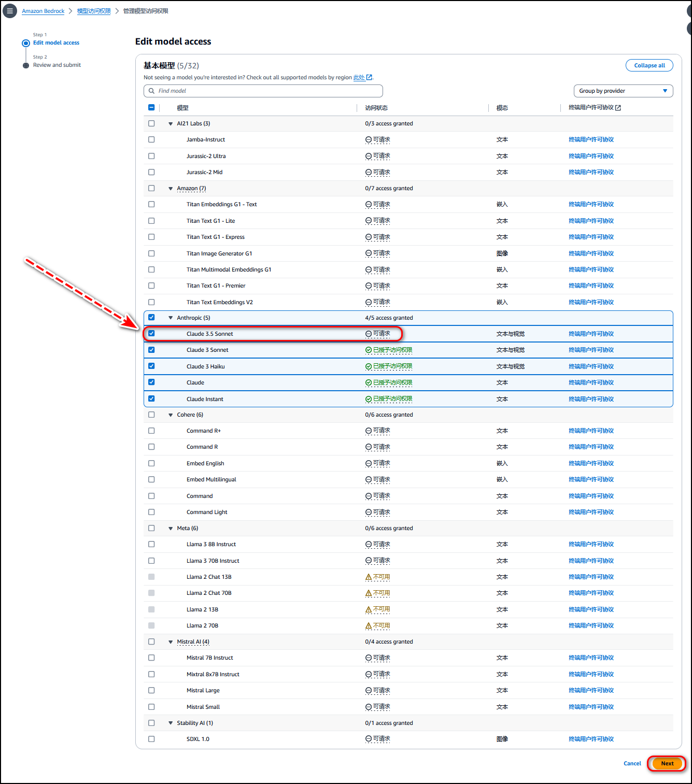Open EULA link for Claude 3.5 Sonnet
Screen dimensions: 692x784
point(591,334)
